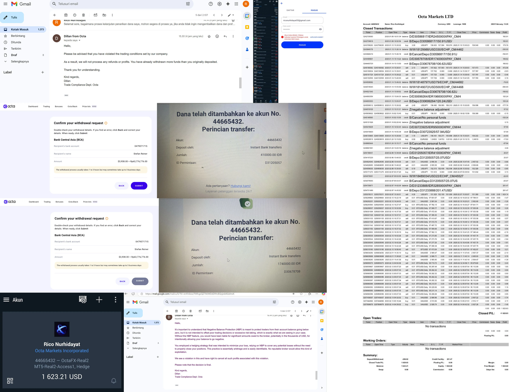Show side panel chevron in lower Gmail window
The width and height of the screenshot is (532, 392).
point(322,388)
